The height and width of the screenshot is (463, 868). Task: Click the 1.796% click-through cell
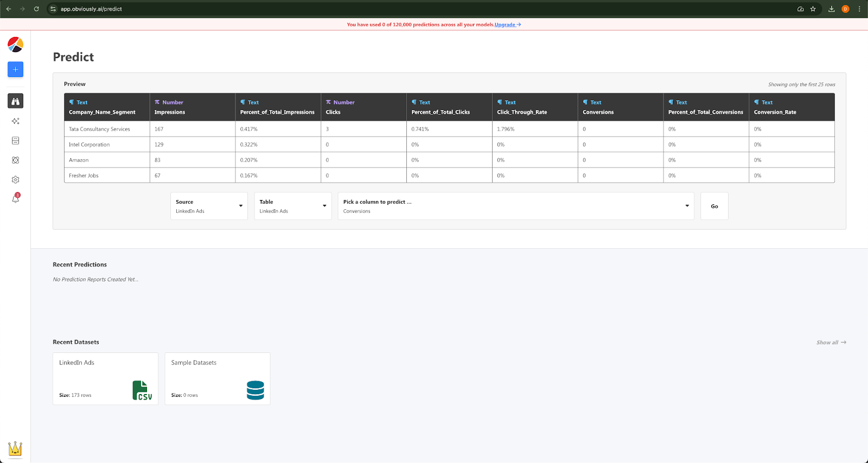[535, 129]
